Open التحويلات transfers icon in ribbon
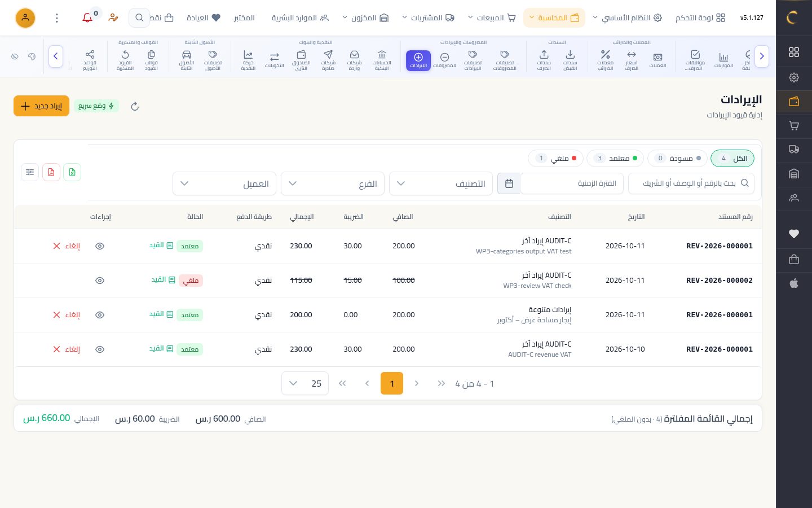The width and height of the screenshot is (812, 508). [x=275, y=60]
